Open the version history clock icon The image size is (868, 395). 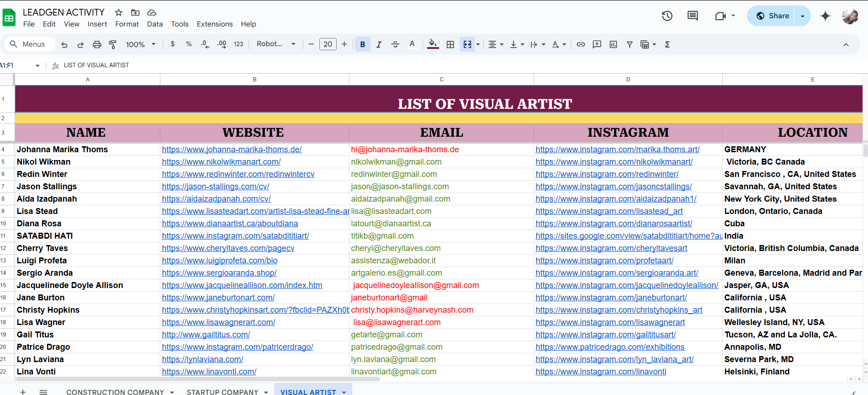pyautogui.click(x=667, y=16)
